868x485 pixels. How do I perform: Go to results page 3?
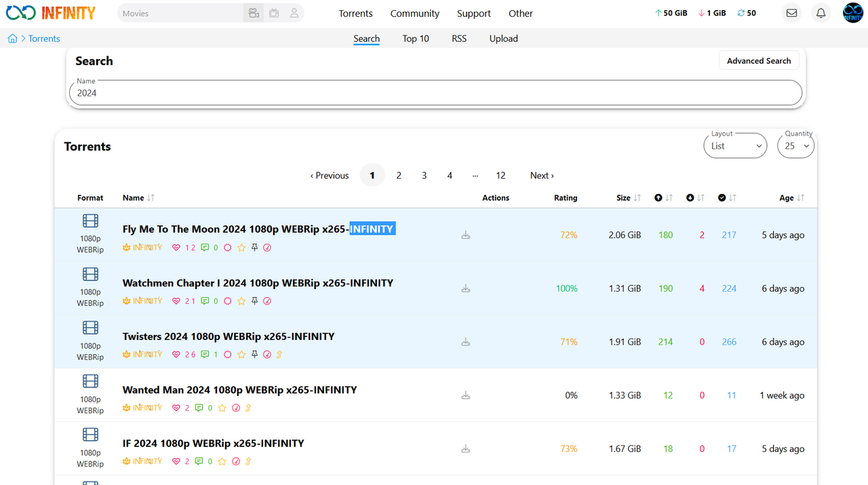click(425, 175)
